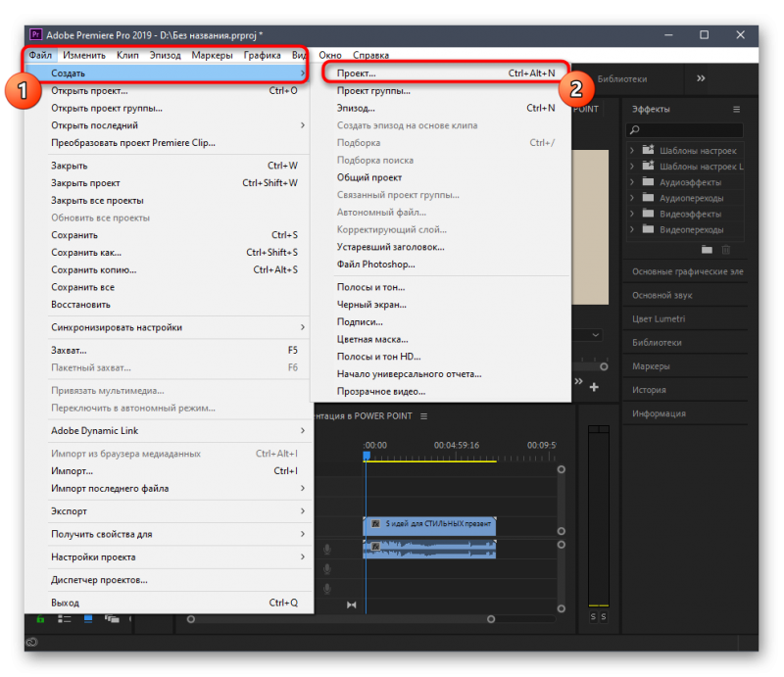Select the video clip 5 идей для СТИЛЬНЫХ
The width and height of the screenshot is (784, 677).
click(x=429, y=525)
